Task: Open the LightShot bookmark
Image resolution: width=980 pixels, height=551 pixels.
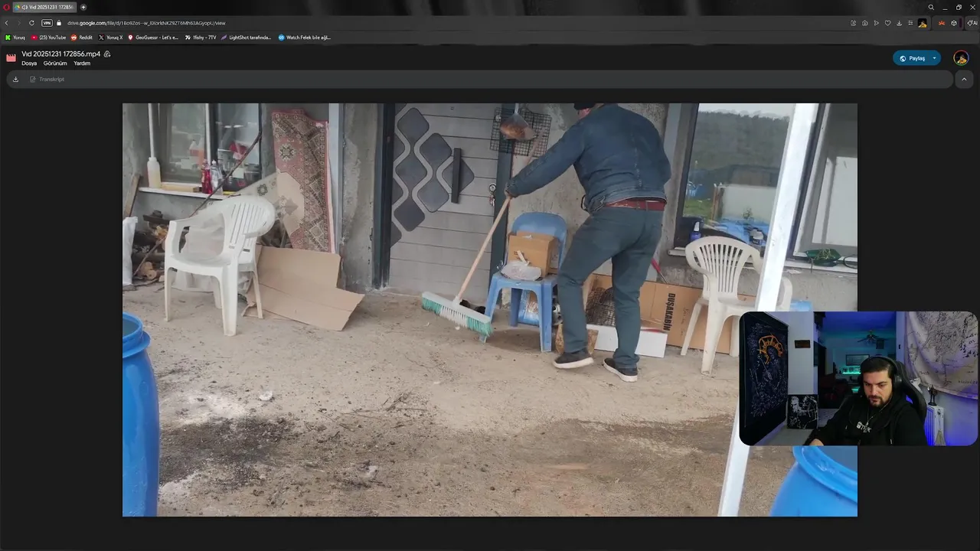Action: click(x=246, y=37)
